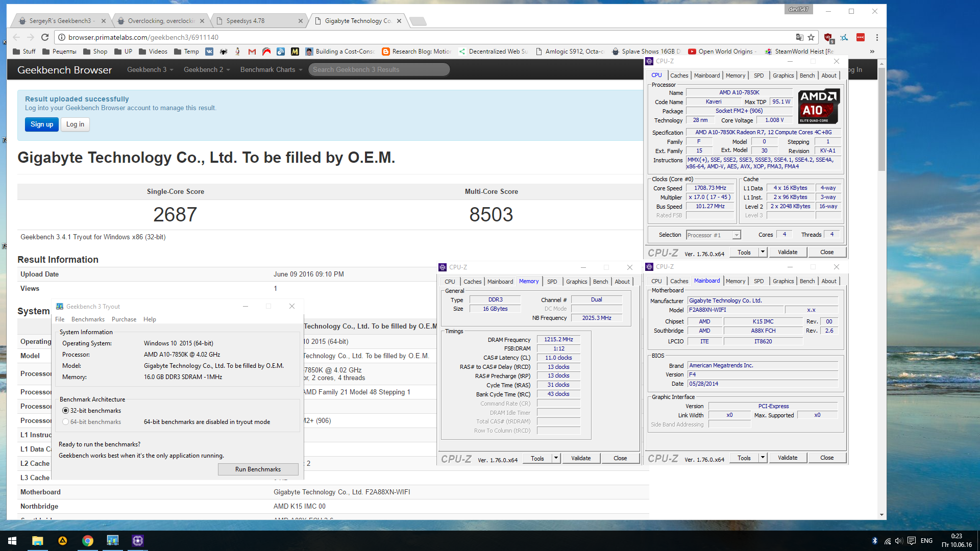The width and height of the screenshot is (980, 551).
Task: Expand Tools arrow in Memory CPU-Z window
Action: [x=556, y=458]
